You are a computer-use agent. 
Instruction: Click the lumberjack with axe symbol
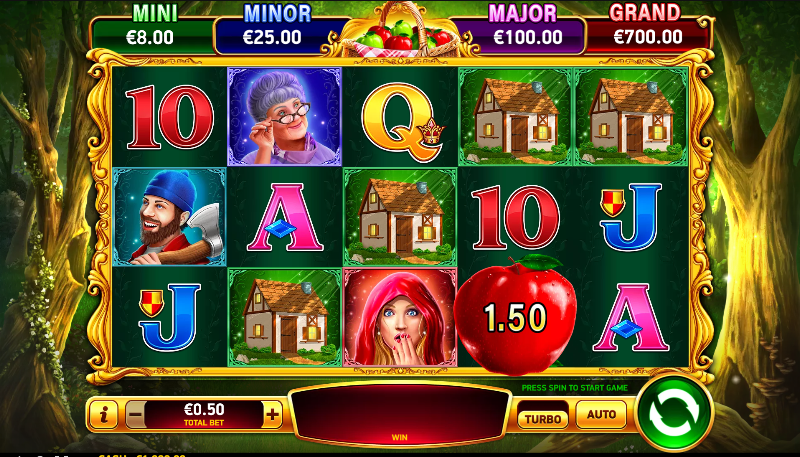pyautogui.click(x=169, y=217)
